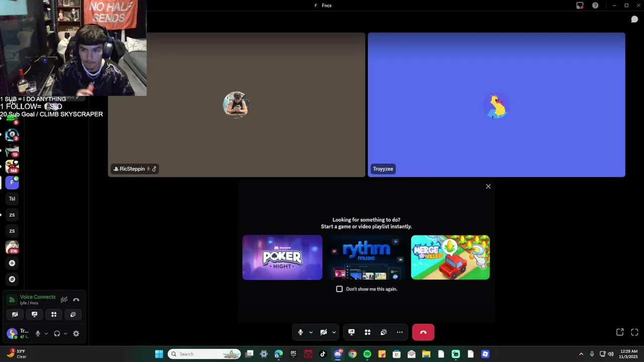
Task: Open the taskbar clock and date
Action: click(x=629, y=354)
